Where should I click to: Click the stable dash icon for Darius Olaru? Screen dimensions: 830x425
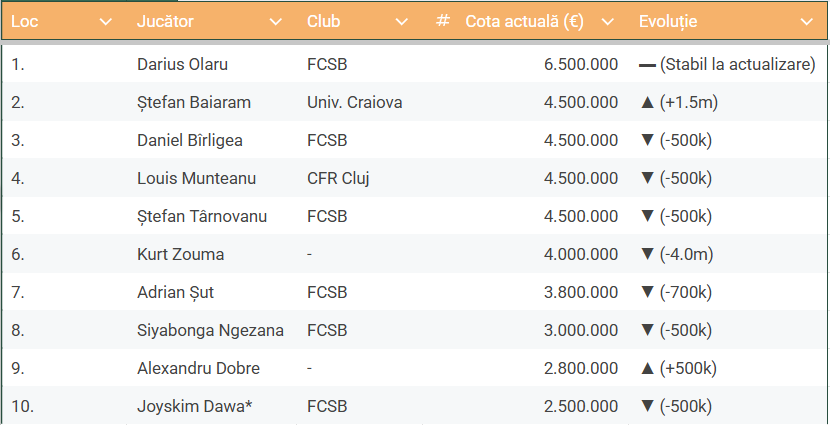[x=647, y=65]
